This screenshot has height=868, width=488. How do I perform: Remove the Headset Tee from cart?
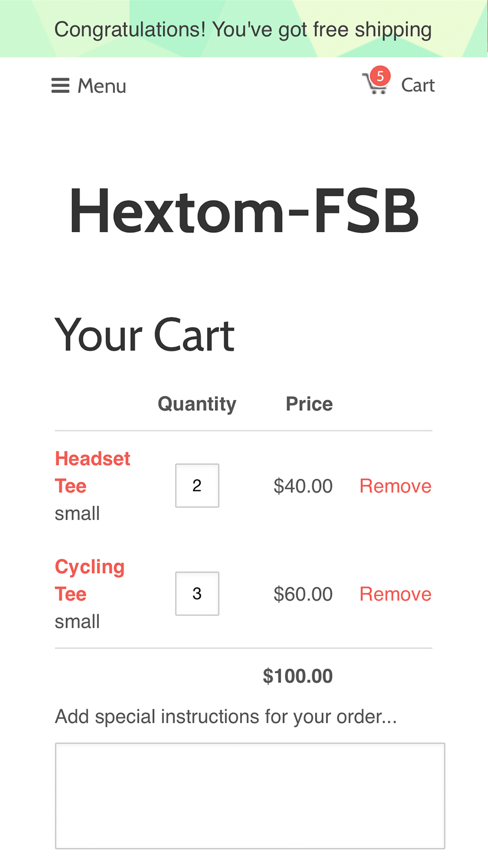pos(395,486)
